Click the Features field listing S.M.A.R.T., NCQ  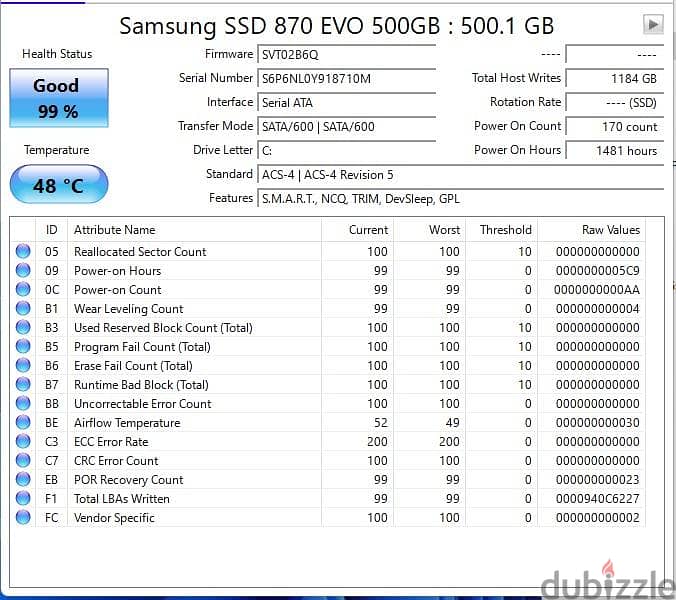pos(460,199)
